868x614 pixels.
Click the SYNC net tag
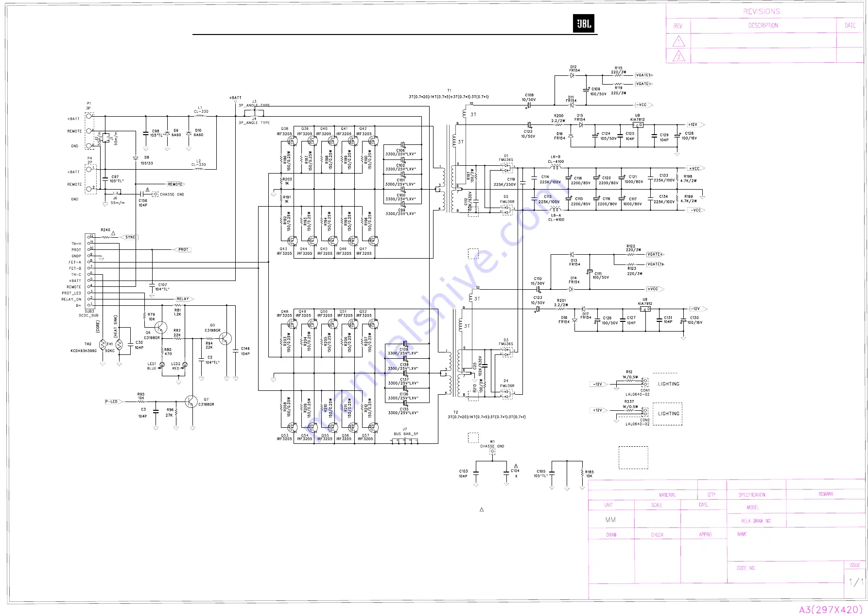(x=129, y=237)
